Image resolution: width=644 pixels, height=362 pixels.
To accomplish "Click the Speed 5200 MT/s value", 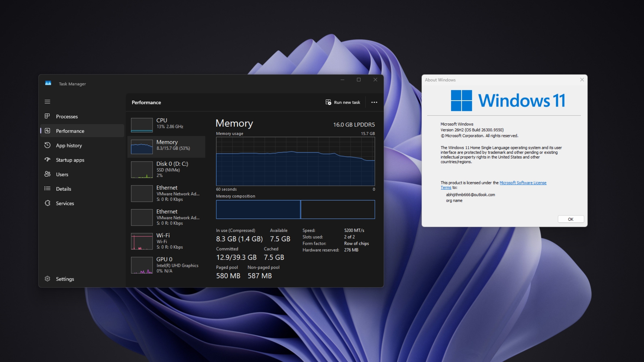I will coord(354,230).
